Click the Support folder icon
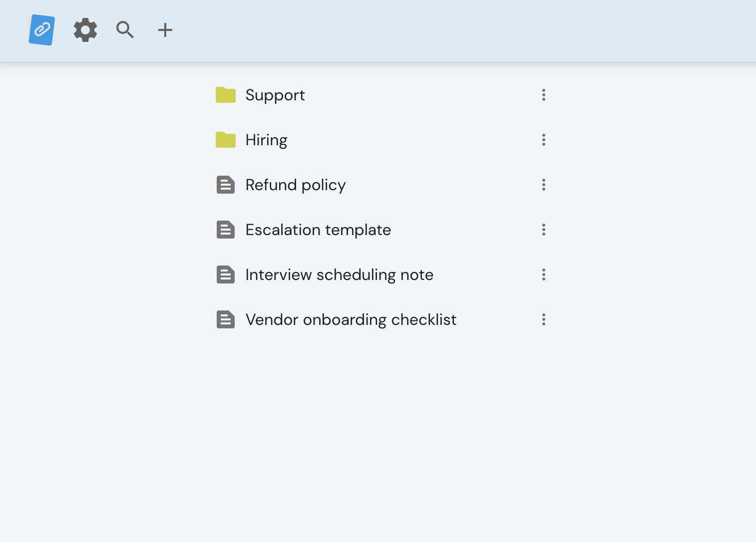Screen dimensions: 756x542 [x=226, y=95]
